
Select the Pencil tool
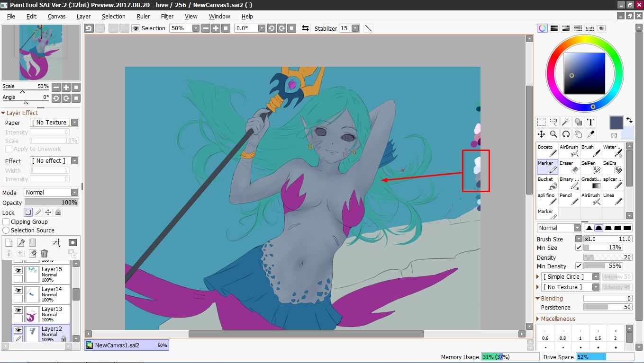tap(569, 199)
